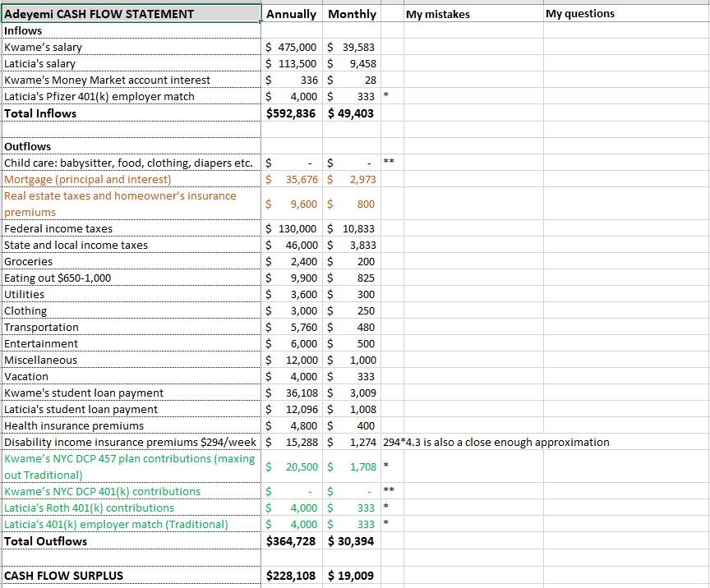Click the Annually column header cell
The height and width of the screenshot is (588, 710).
point(291,14)
